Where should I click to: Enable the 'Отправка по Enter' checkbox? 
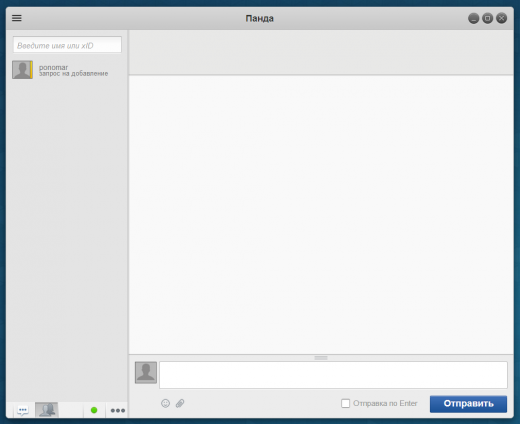(x=345, y=403)
